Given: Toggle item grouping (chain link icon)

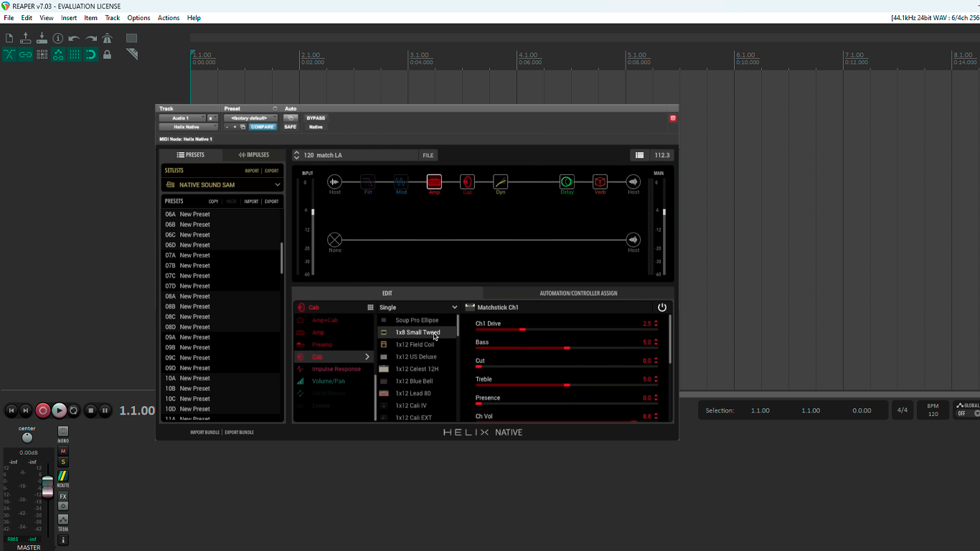Looking at the screenshot, I should (26, 55).
